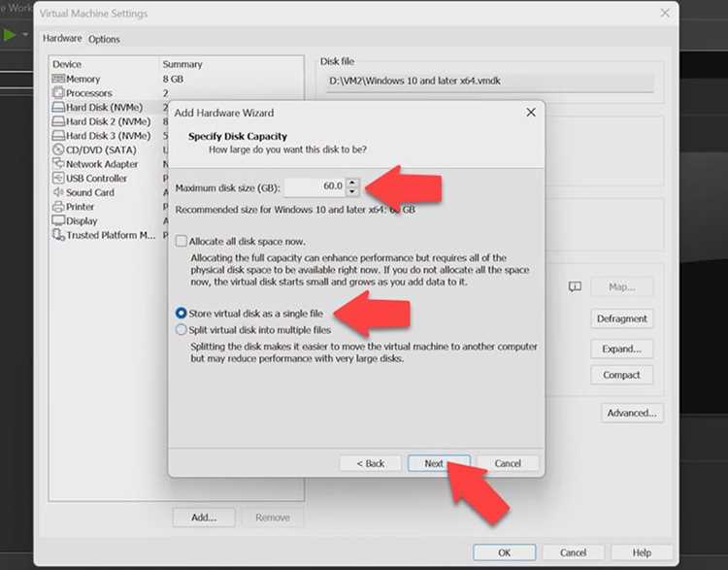Select Store virtual disk as single file

pos(182,313)
